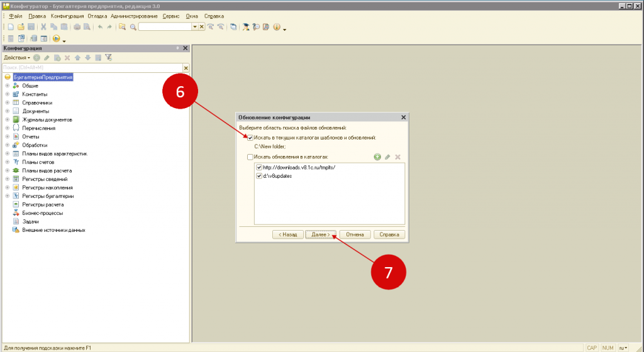Open the Файл menu
Screen dimensions: 644x352
click(x=16, y=16)
